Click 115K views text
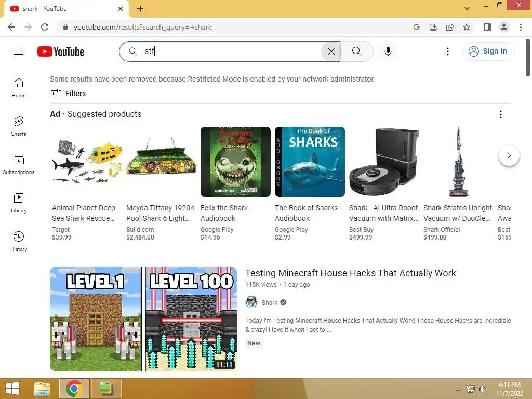 pos(261,285)
